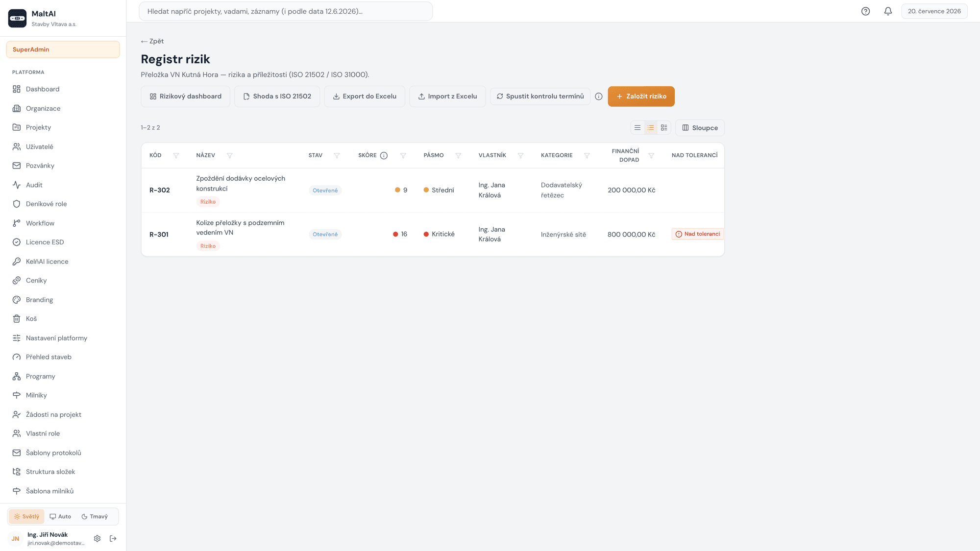
Task: Click the info icon next to Spustit kontrolu termínů
Action: pyautogui.click(x=598, y=96)
